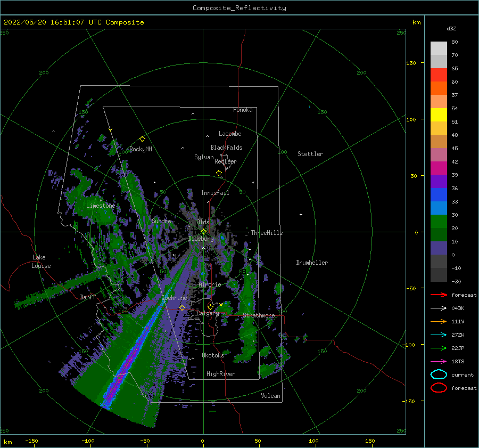Click the Banff label
Screen dimensions: 479x448
point(88,297)
